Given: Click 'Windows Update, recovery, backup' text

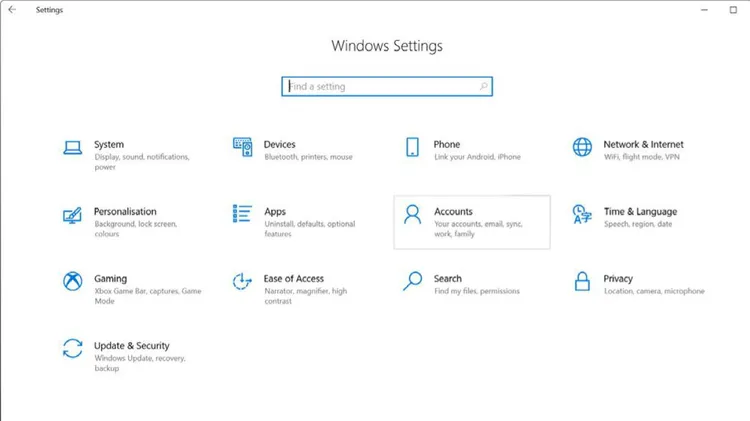Looking at the screenshot, I should pos(140,363).
